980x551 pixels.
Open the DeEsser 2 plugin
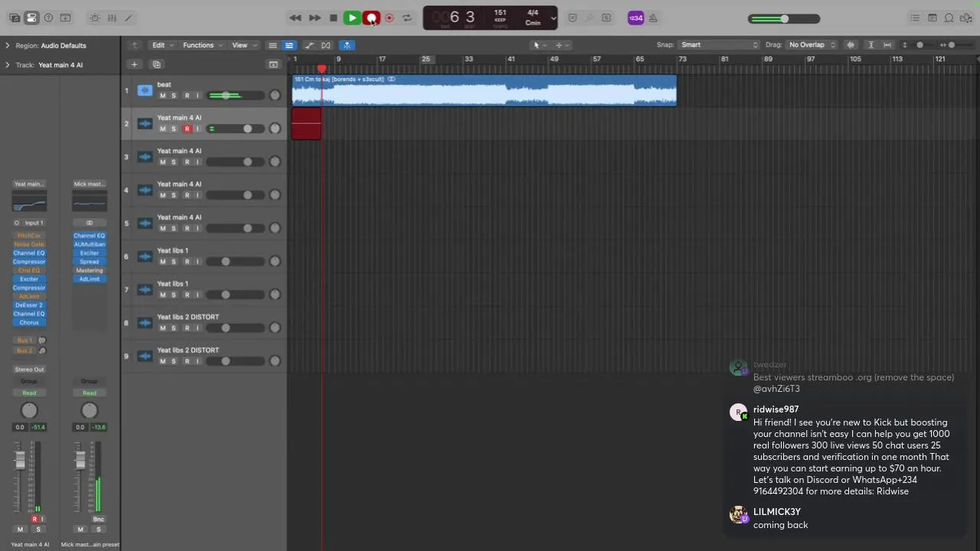(x=29, y=305)
